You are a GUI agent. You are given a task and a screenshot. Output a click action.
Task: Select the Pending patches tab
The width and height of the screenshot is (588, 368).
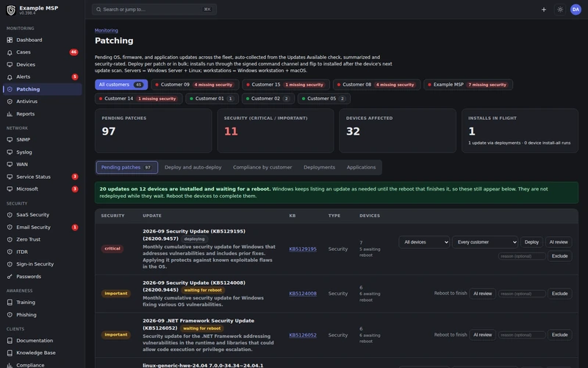point(127,168)
